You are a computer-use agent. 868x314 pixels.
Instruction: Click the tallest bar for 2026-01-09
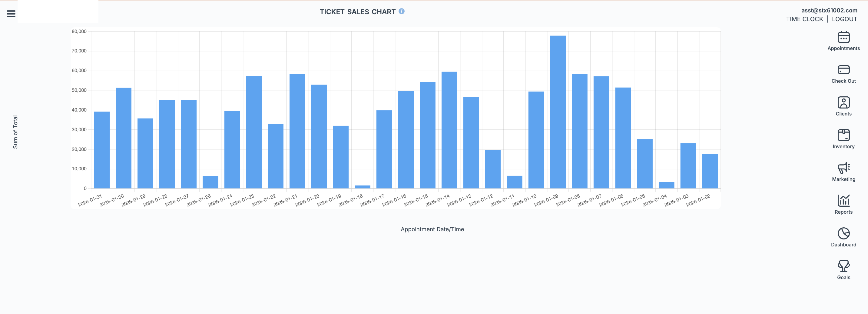click(558, 112)
